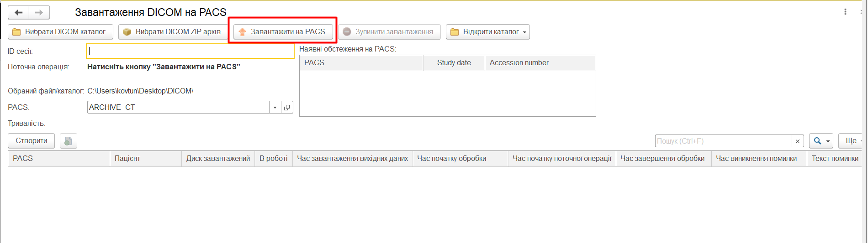Click into the Пошук search box
The height and width of the screenshot is (243, 868).
tap(723, 141)
